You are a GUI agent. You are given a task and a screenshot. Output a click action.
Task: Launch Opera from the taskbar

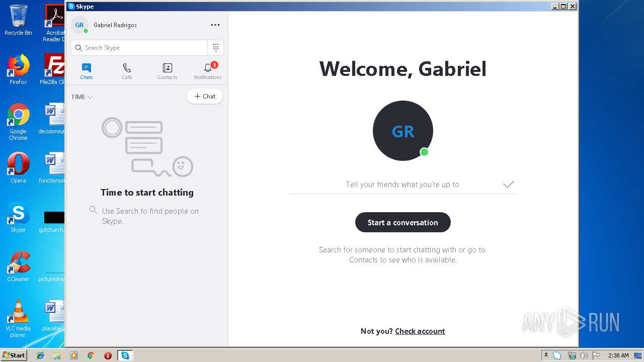(x=108, y=355)
